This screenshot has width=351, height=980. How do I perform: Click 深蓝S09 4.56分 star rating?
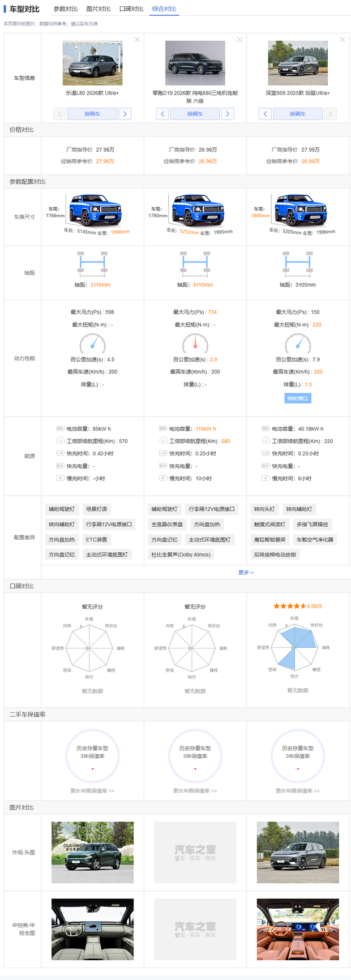coord(298,605)
